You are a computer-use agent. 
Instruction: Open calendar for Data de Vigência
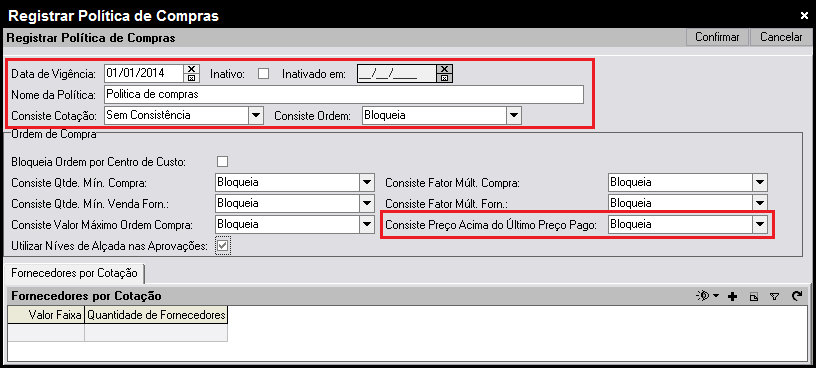click(192, 78)
